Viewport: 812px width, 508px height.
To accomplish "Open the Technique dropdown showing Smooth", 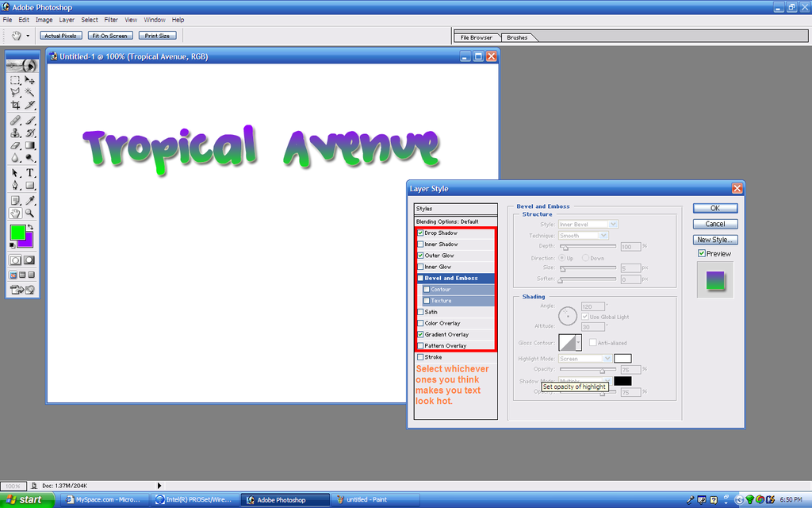I will [x=583, y=236].
